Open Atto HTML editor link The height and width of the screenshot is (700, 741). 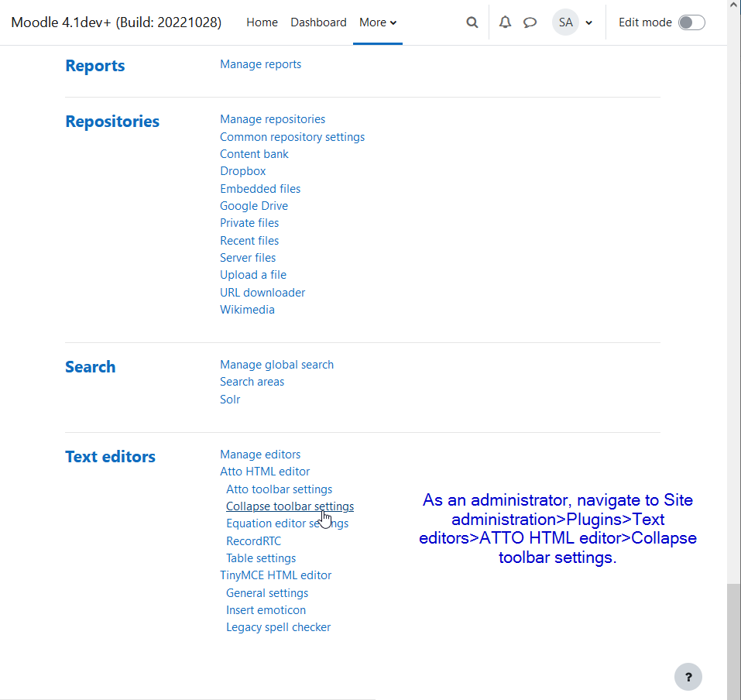265,472
